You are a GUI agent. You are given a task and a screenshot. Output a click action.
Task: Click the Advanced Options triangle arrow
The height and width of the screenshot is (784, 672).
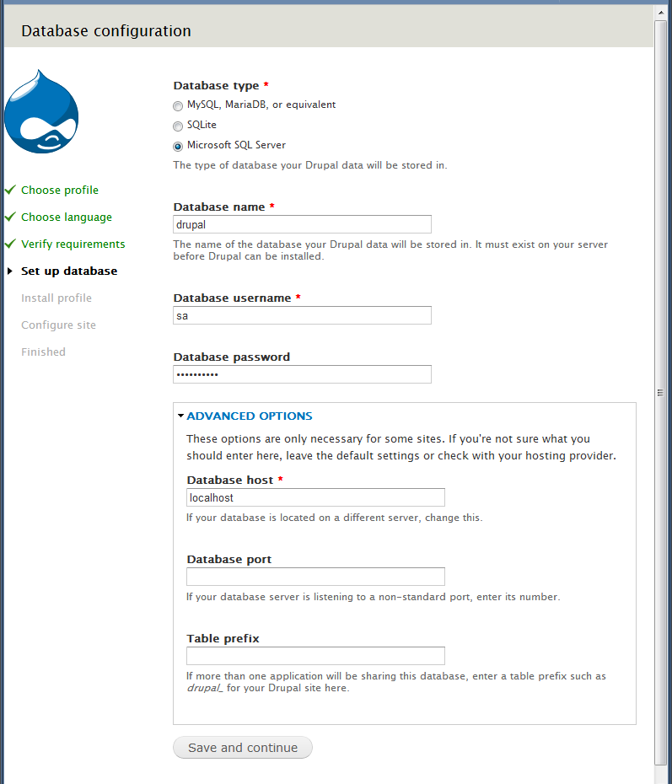(x=180, y=416)
